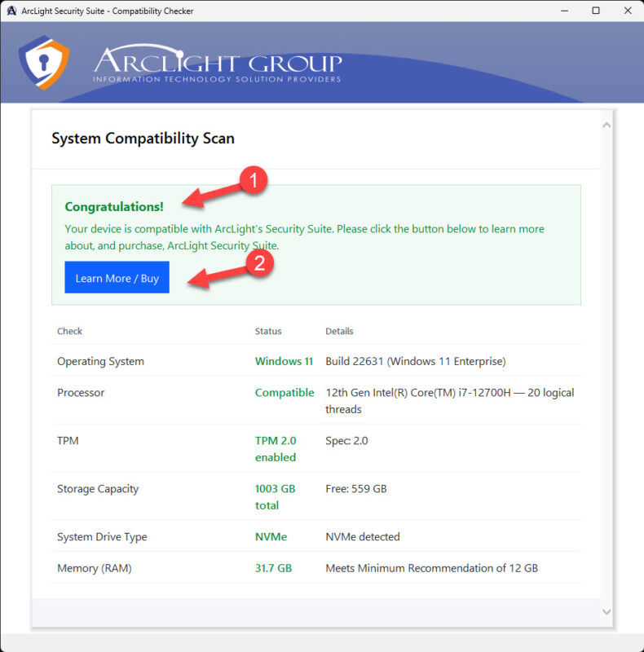The width and height of the screenshot is (644, 652).
Task: Select the Check column header
Action: click(69, 331)
